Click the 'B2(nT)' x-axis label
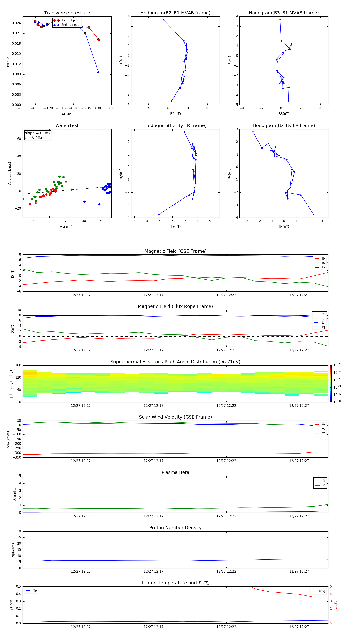The height and width of the screenshot is (644, 351). point(175,114)
